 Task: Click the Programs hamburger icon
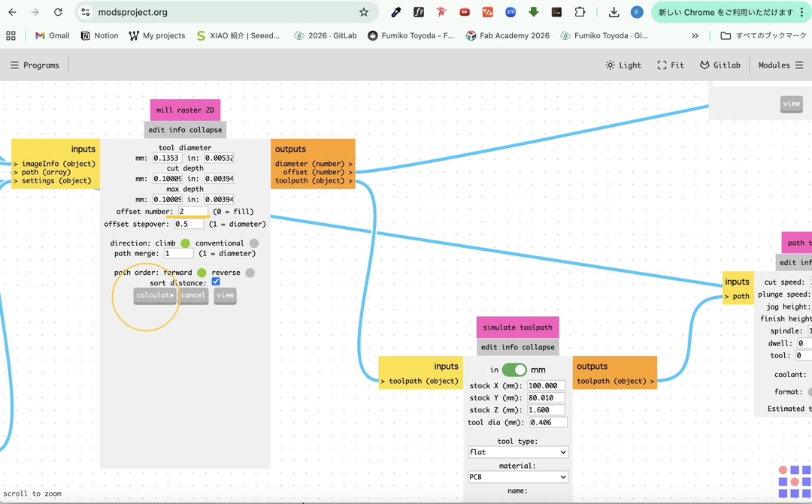tap(14, 65)
